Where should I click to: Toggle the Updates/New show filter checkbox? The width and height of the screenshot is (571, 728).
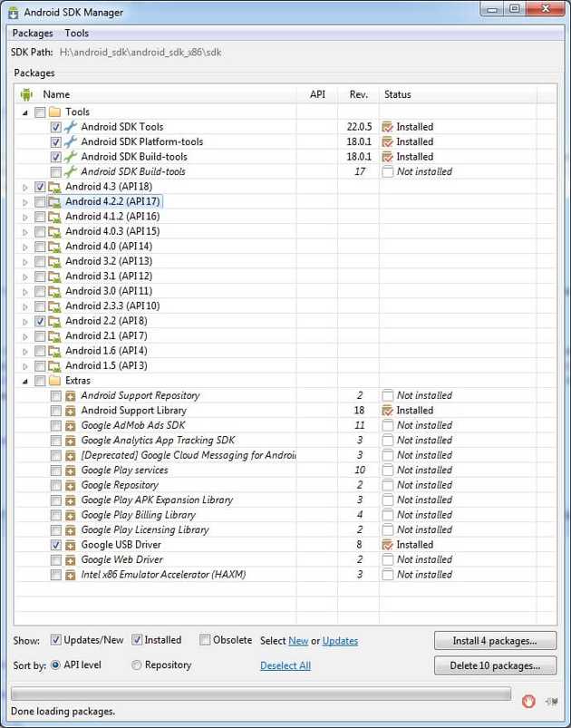[55, 640]
